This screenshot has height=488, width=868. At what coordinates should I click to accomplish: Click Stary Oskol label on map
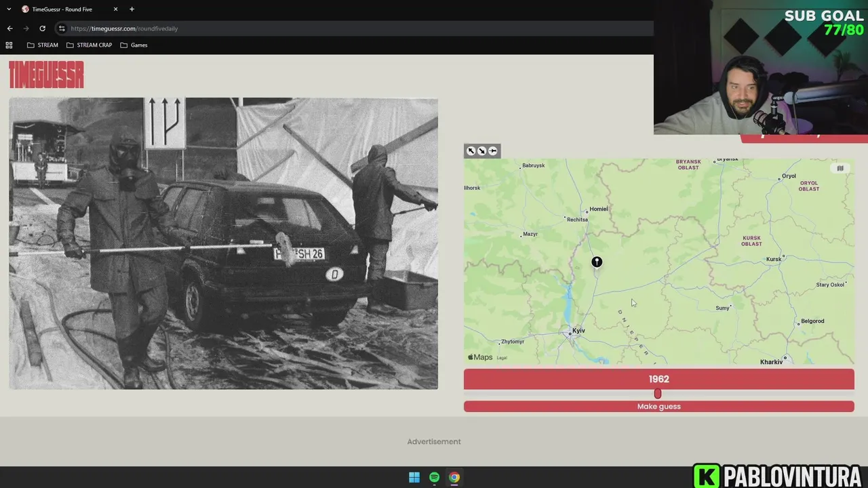click(831, 285)
